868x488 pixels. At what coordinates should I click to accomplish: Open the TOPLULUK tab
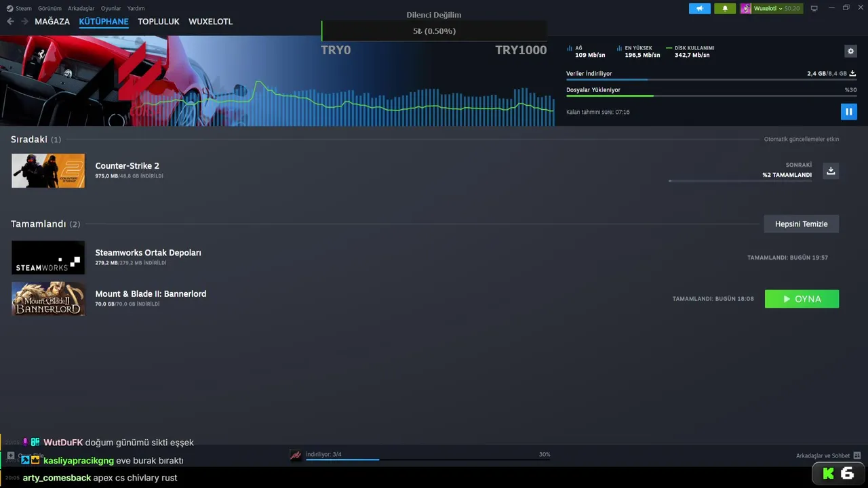[x=159, y=22]
